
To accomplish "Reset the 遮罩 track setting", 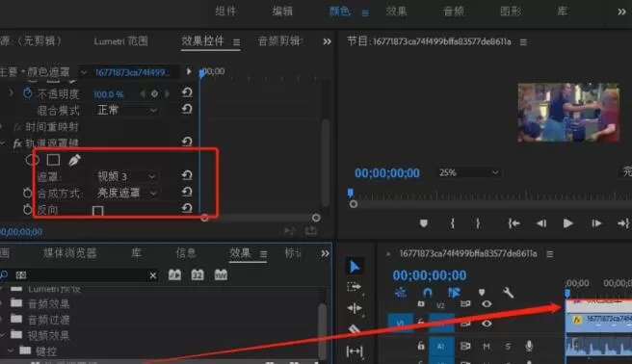I will 187,175.
